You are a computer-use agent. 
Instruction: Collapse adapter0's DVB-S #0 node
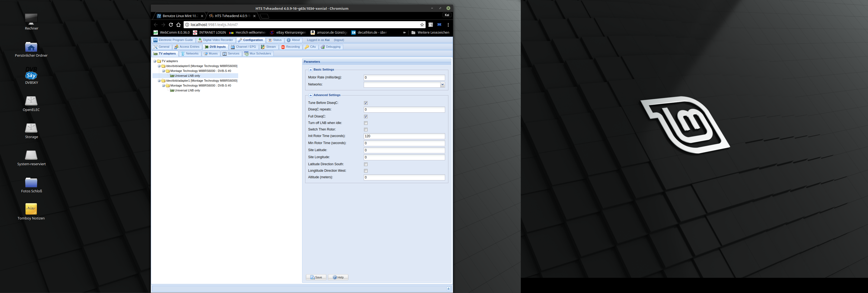click(163, 71)
